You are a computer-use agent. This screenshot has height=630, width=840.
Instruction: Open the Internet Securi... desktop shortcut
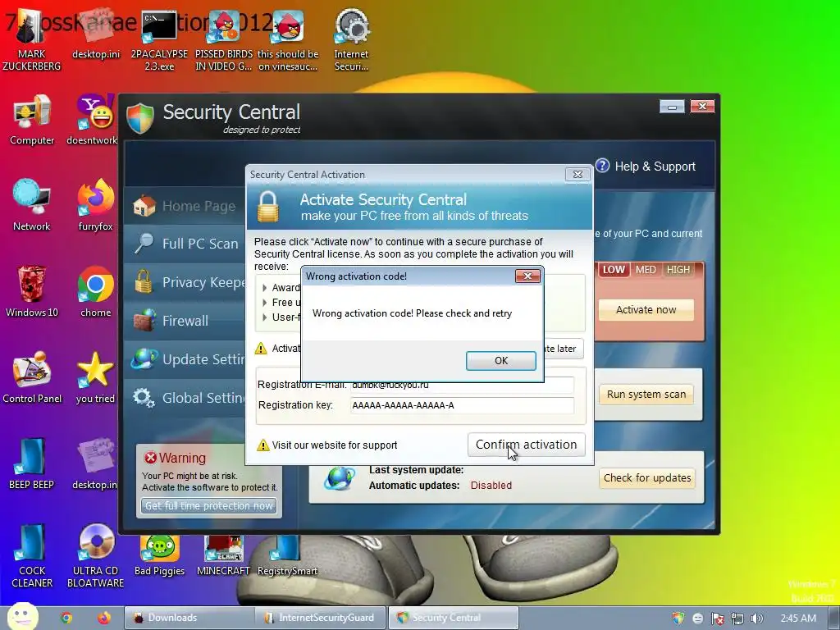tap(351, 39)
